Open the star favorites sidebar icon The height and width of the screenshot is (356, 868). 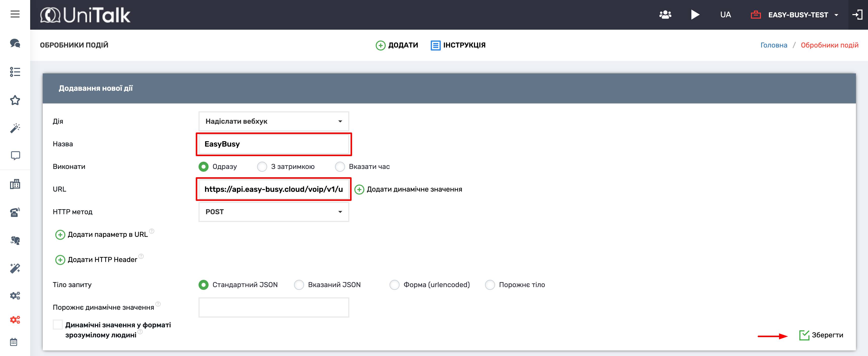(15, 100)
